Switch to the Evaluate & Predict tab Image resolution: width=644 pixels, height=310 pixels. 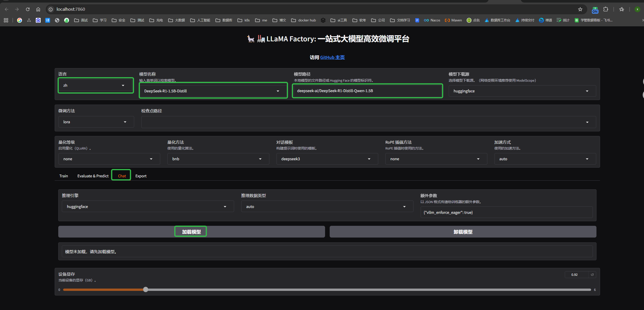[93, 176]
